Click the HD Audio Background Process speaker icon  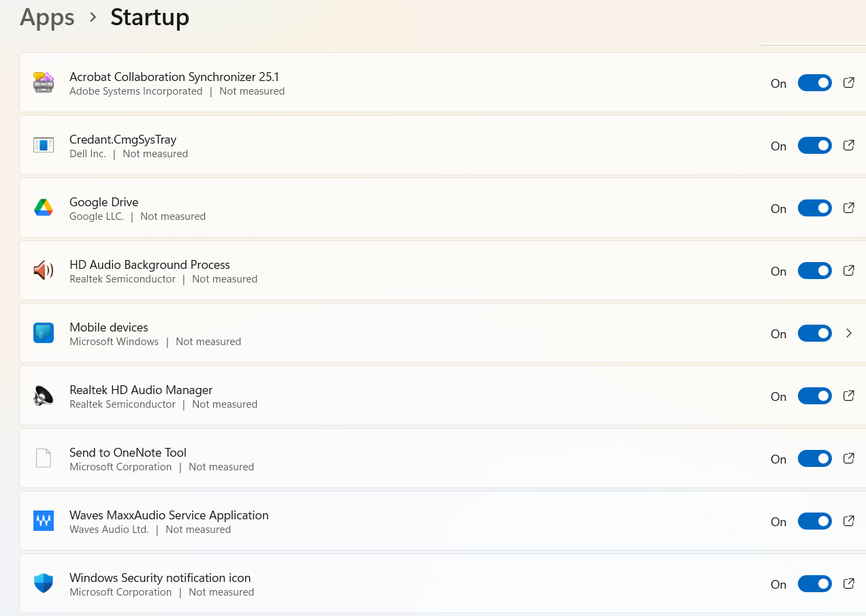point(44,270)
